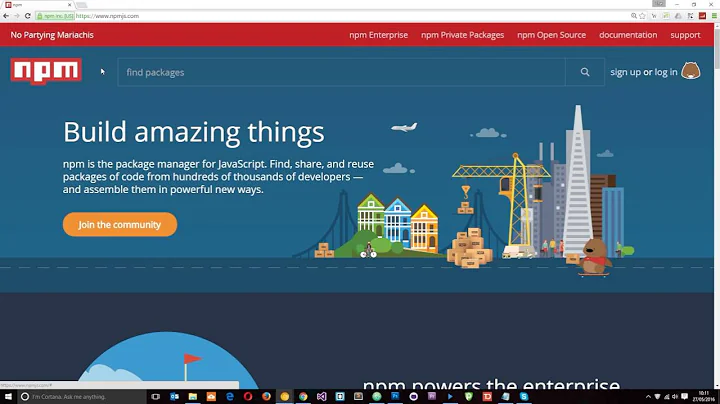The image size is (720, 404).
Task: Launch Outlook from the taskbar
Action: (x=174, y=397)
